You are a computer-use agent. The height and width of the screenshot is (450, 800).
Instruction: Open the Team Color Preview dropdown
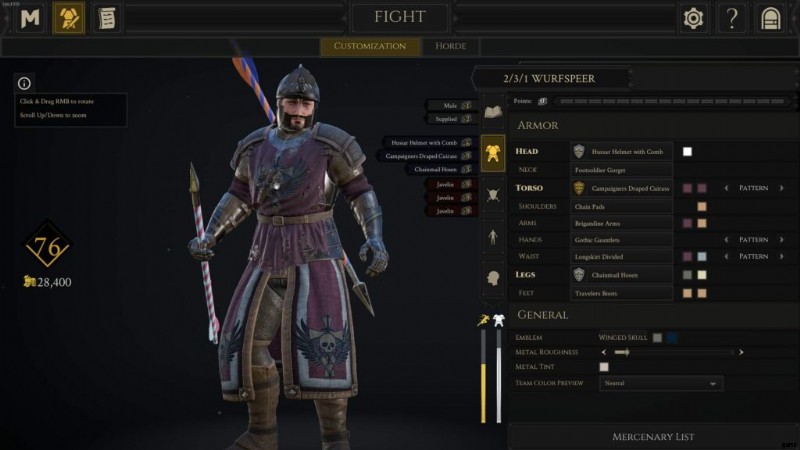click(x=661, y=383)
